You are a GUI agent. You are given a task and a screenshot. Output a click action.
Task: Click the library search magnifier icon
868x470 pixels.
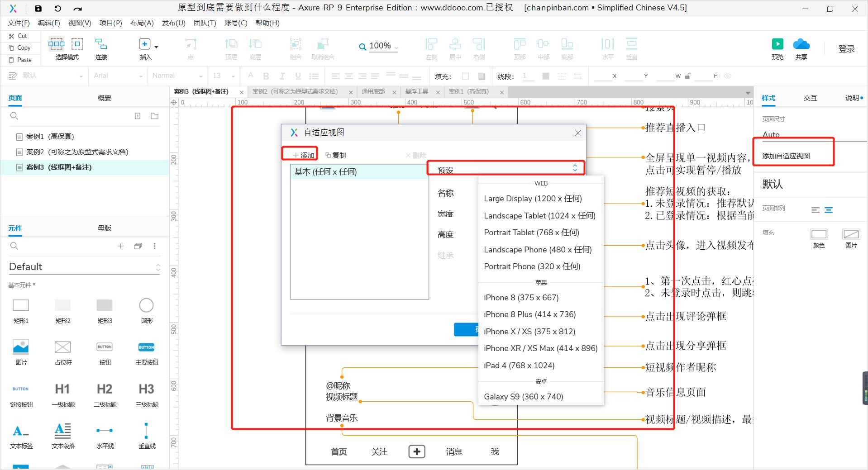pyautogui.click(x=14, y=246)
